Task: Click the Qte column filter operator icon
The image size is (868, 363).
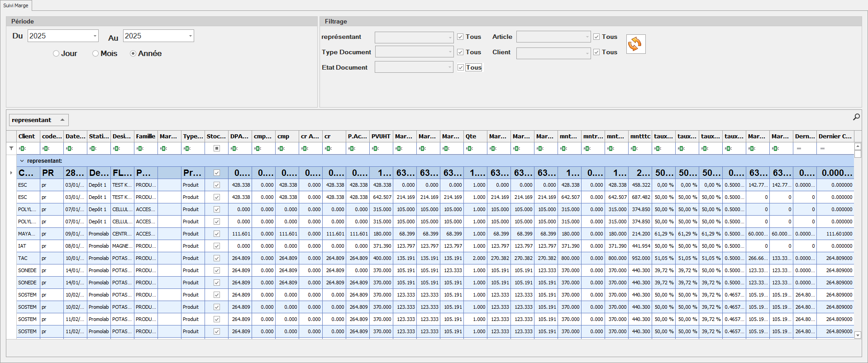Action: 469,148
